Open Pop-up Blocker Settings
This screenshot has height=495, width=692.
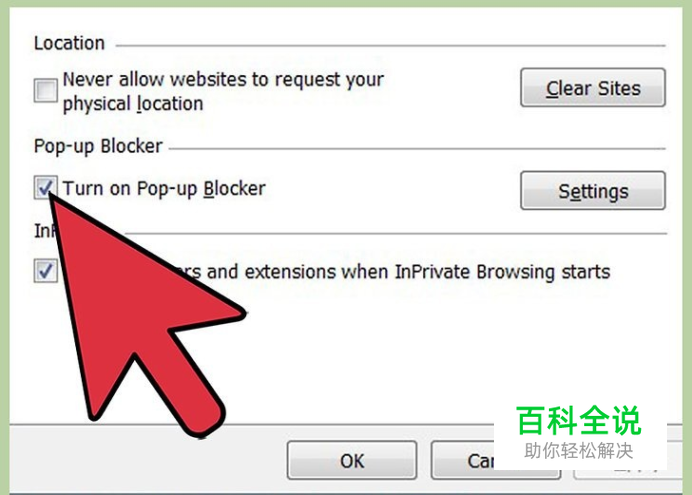[593, 191]
